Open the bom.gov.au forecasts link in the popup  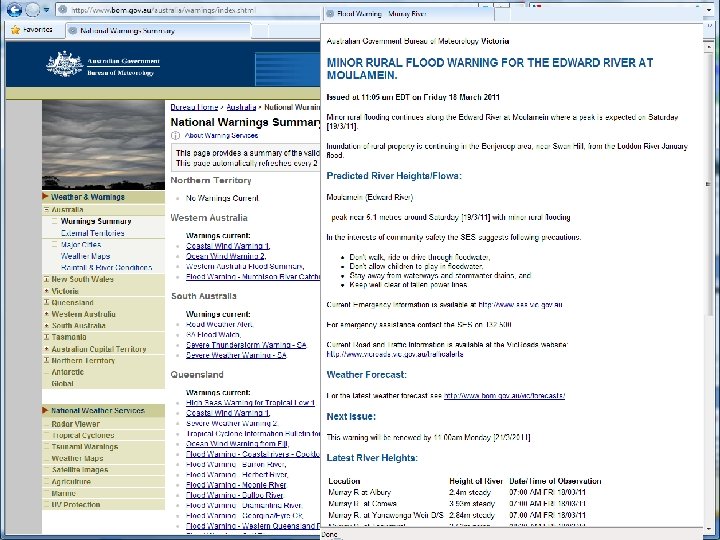pos(504,395)
